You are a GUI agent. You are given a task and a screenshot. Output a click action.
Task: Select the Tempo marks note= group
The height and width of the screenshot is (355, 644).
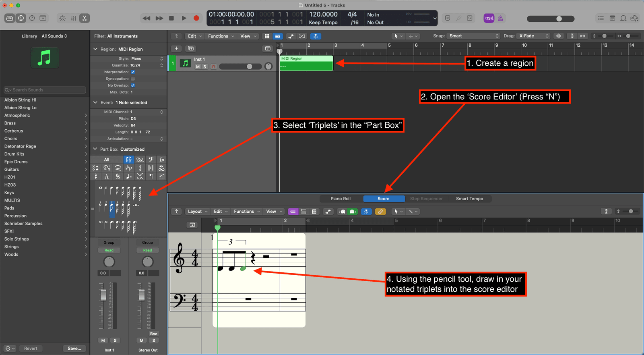(x=129, y=176)
